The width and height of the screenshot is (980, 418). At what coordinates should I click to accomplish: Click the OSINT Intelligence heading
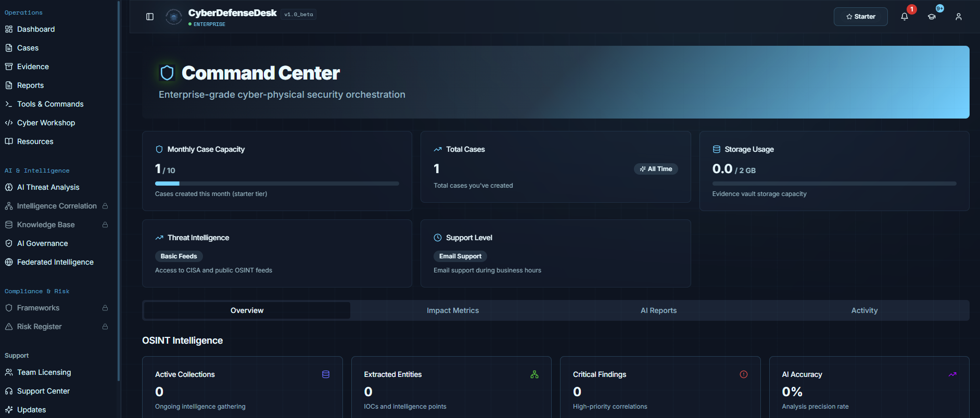coord(183,341)
